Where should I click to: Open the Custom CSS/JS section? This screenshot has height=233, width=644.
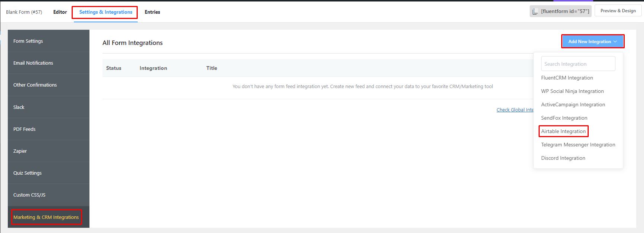point(29,195)
